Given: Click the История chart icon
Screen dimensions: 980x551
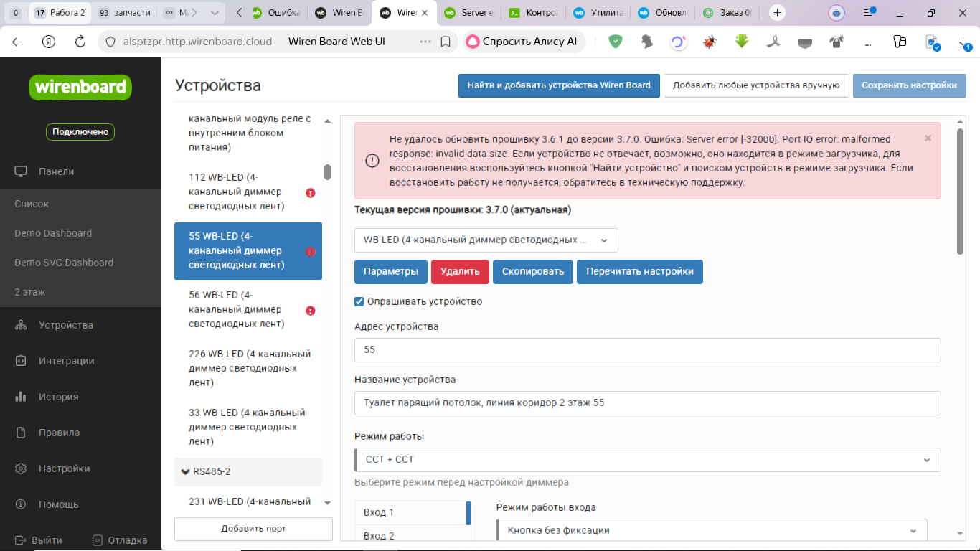Looking at the screenshot, I should point(21,397).
